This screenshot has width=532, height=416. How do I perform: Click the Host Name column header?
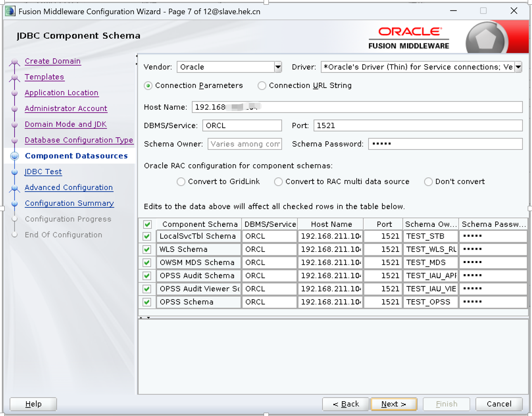[331, 224]
